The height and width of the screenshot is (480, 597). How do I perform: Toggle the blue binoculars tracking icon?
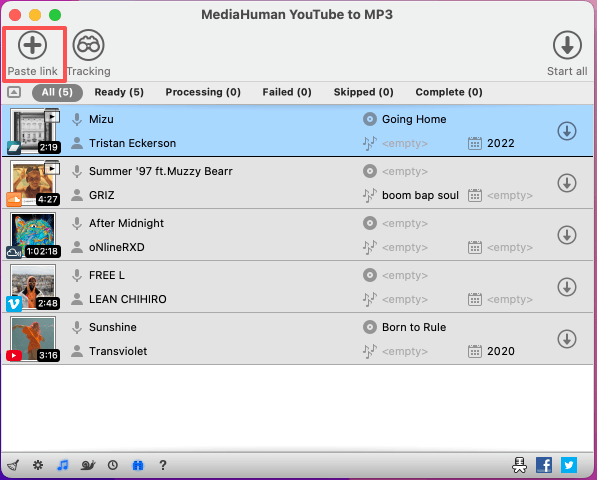point(138,465)
